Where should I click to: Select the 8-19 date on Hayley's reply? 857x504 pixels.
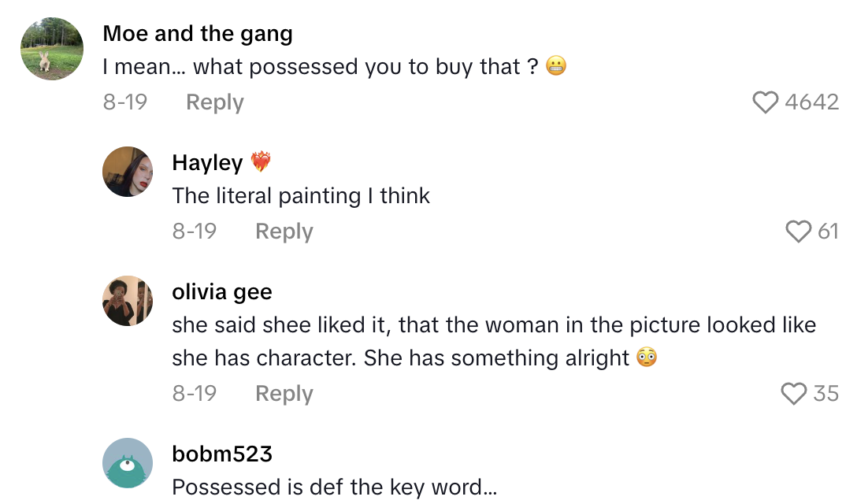click(x=195, y=232)
